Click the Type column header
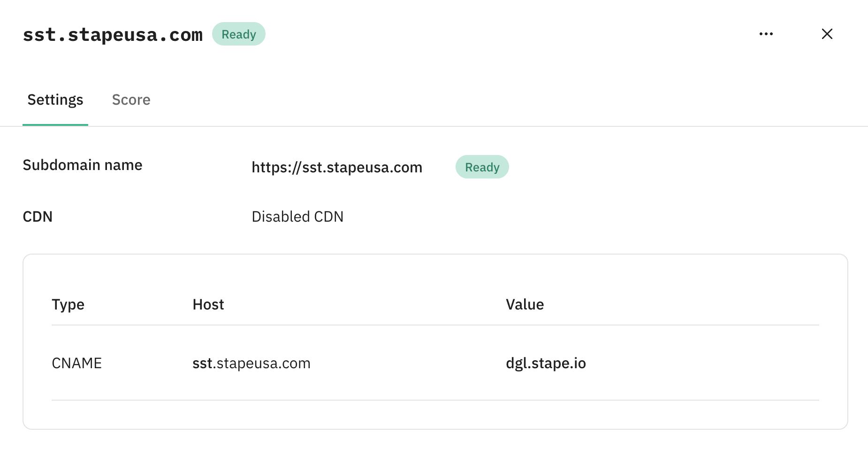 pos(68,304)
